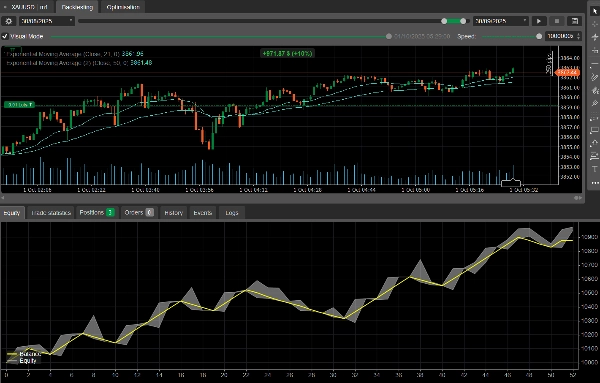The image size is (600, 383).
Task: Click the speed value stepper arrows
Action: 578,36
